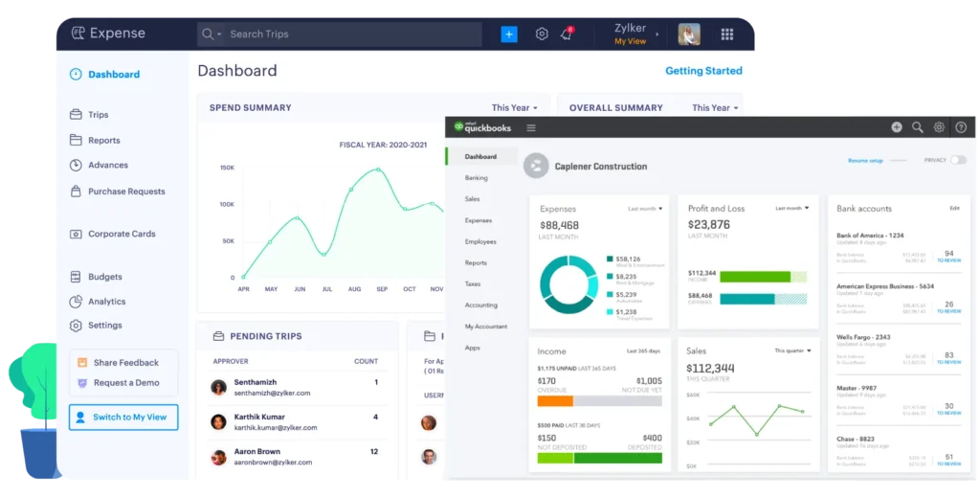Click the QuickBooks create plus icon
Image resolution: width=980 pixels, height=497 pixels.
[897, 127]
